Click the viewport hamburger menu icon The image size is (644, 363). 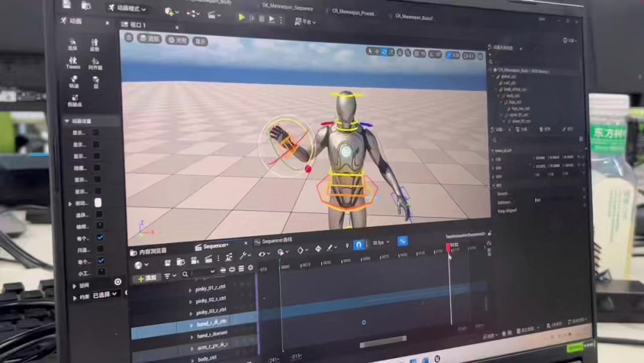[x=129, y=38]
